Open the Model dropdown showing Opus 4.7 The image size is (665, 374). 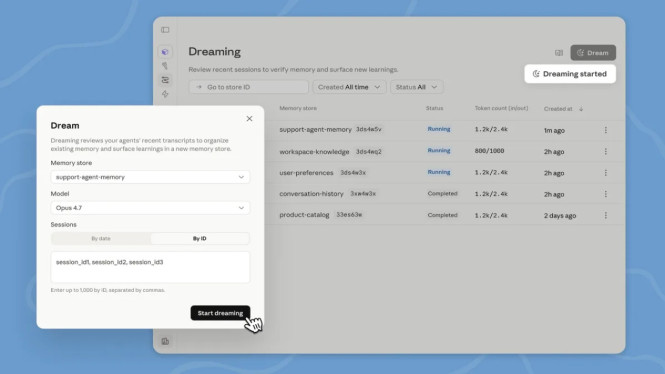coord(150,208)
